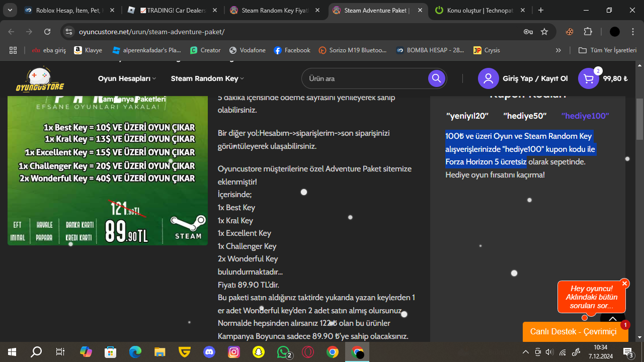Expand the Oyun Hesapları menu
The image size is (644, 362).
coord(127,78)
